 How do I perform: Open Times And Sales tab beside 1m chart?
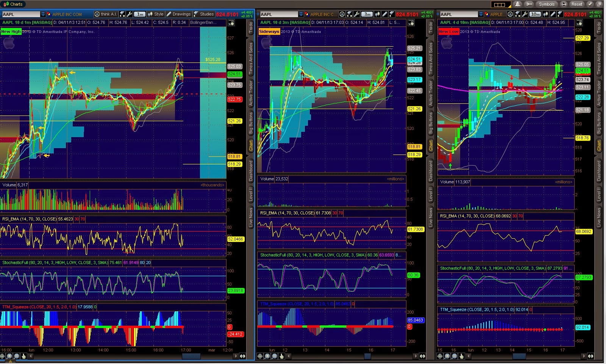tap(251, 58)
